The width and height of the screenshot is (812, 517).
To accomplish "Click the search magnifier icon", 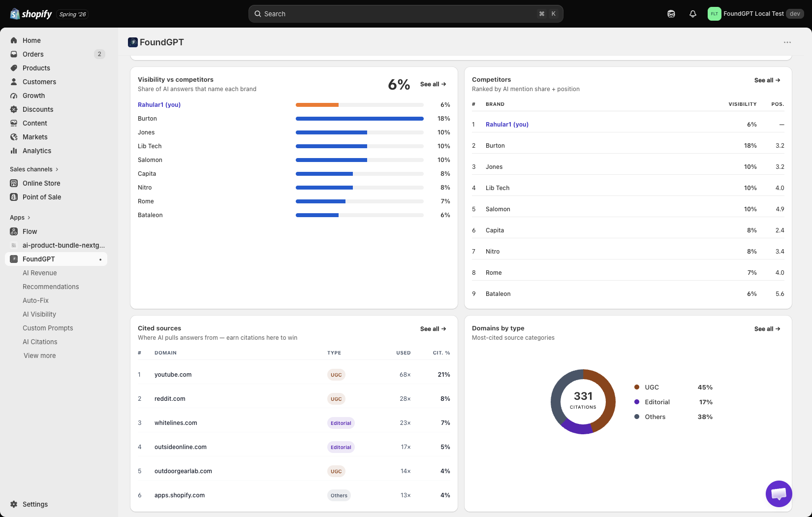I will [257, 14].
